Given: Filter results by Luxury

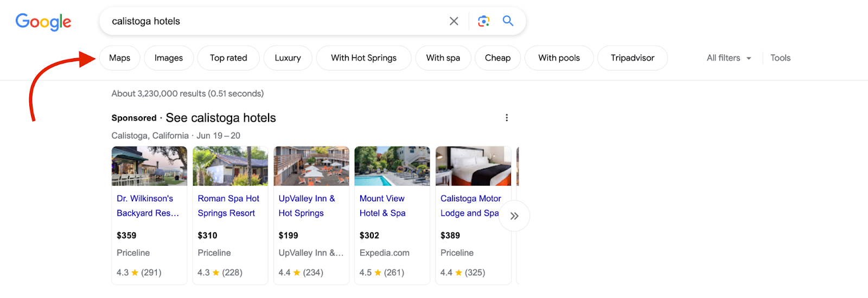Looking at the screenshot, I should point(288,58).
